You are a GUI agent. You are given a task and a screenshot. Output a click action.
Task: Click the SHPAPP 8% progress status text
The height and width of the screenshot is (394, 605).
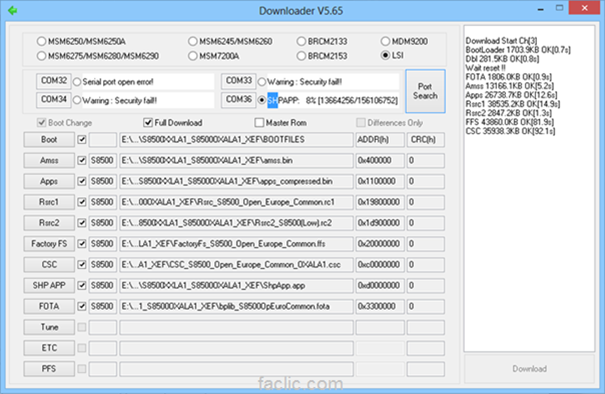[333, 100]
